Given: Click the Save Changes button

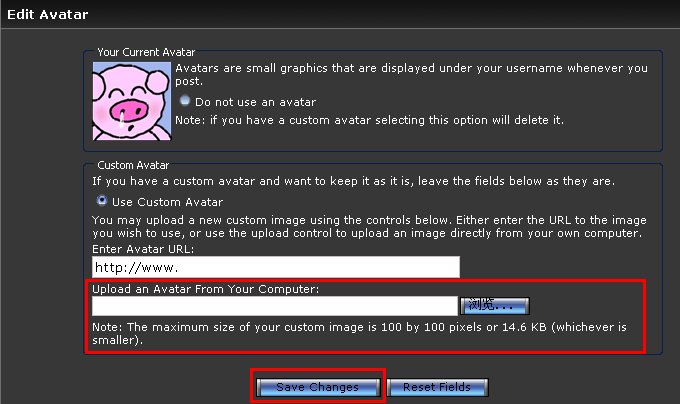Looking at the screenshot, I should [318, 387].
